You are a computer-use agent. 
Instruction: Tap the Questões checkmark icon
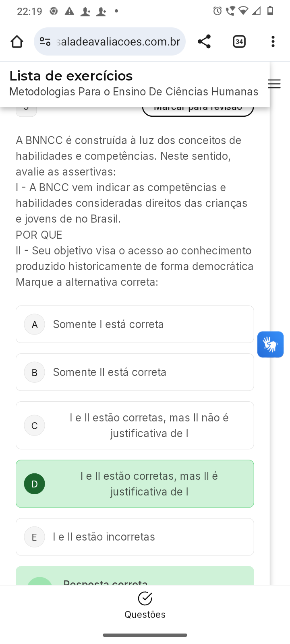coord(145,599)
